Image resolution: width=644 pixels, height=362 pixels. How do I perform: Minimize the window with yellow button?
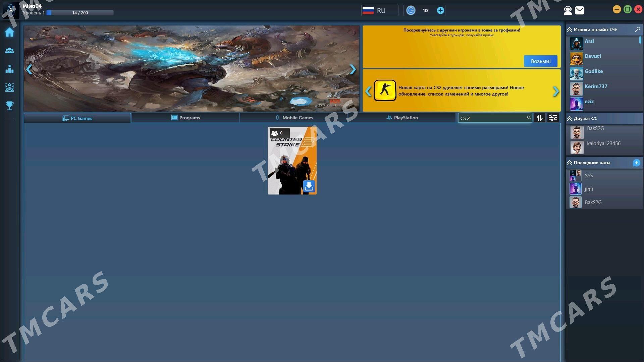click(x=616, y=9)
